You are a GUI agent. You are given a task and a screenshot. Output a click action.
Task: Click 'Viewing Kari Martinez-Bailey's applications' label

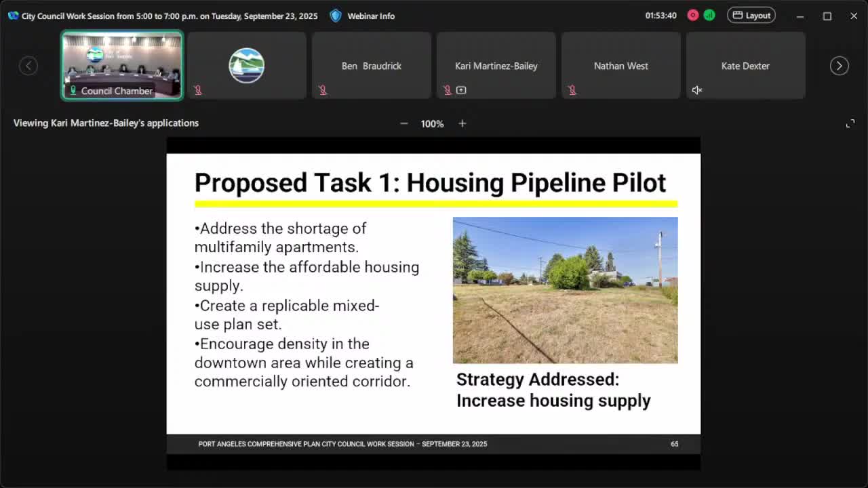coord(106,123)
